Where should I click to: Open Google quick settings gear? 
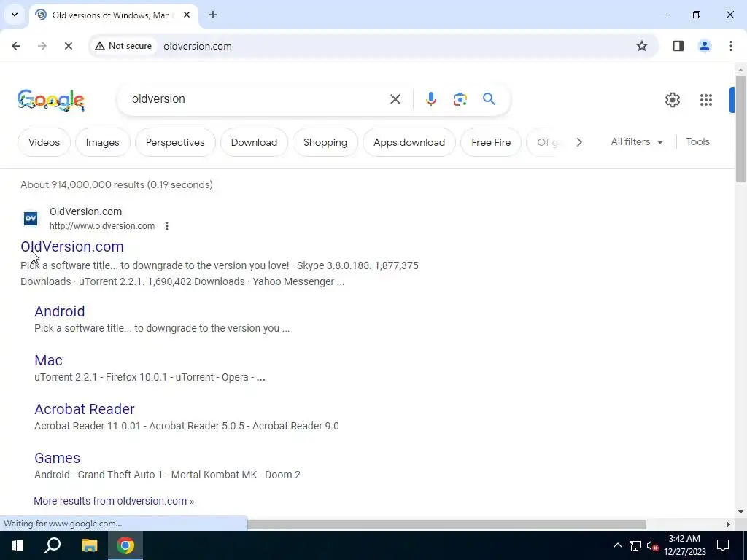coord(672,99)
